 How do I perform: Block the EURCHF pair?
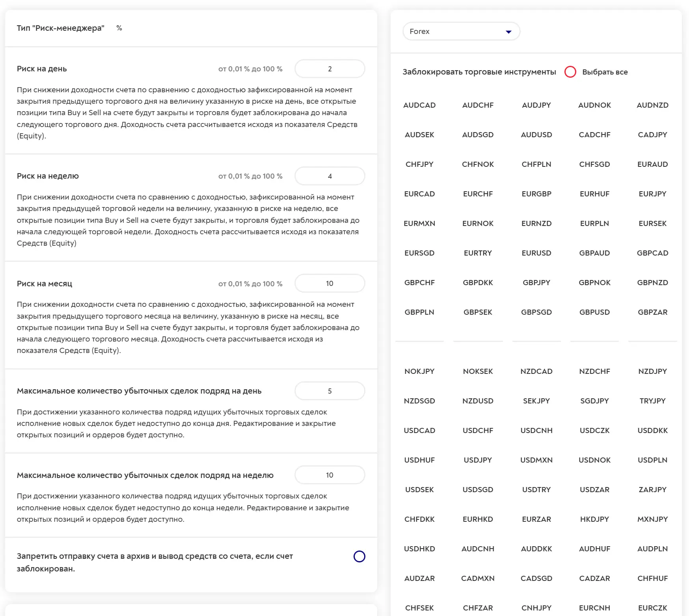pyautogui.click(x=478, y=194)
